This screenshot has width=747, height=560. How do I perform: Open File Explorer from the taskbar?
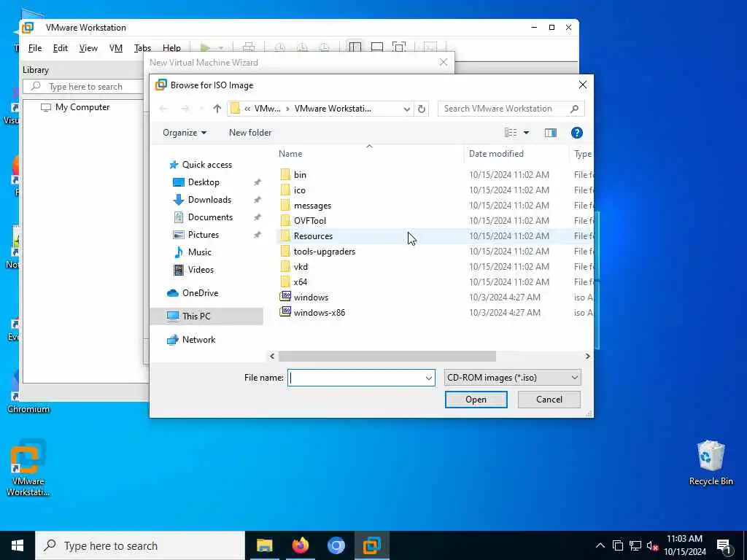pyautogui.click(x=264, y=545)
